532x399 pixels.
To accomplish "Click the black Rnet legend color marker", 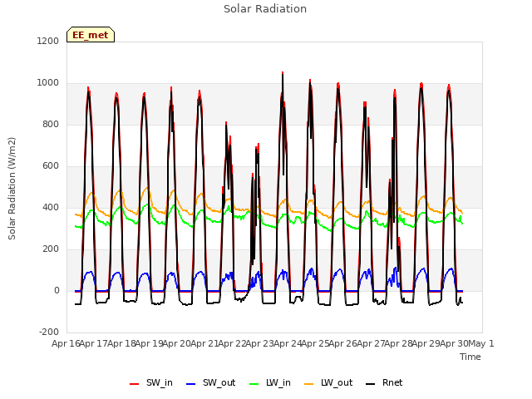I will [x=371, y=384].
